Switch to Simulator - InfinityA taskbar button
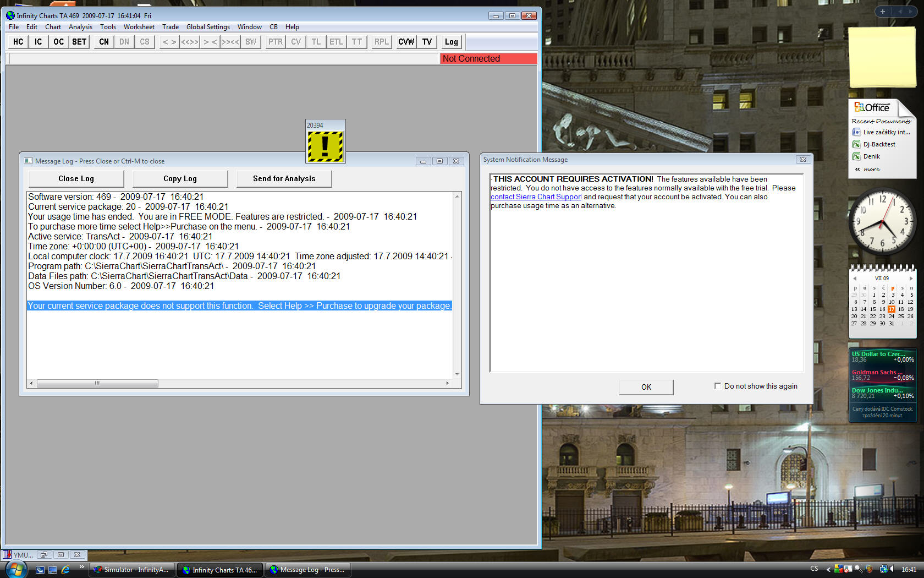The image size is (924, 578). [x=132, y=570]
